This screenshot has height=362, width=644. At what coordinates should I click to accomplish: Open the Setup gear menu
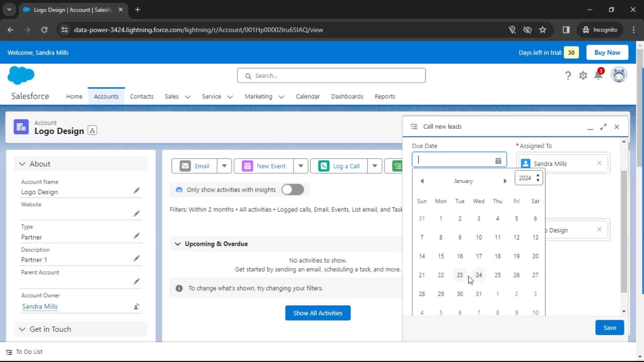(583, 75)
